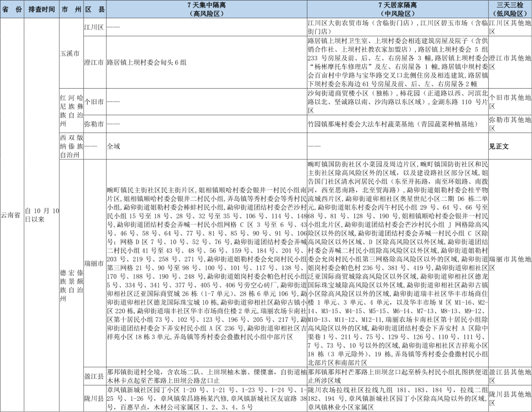Click the 江川区大街农贸市场 medium-risk cell
532x412 pixels.
pos(398,27)
